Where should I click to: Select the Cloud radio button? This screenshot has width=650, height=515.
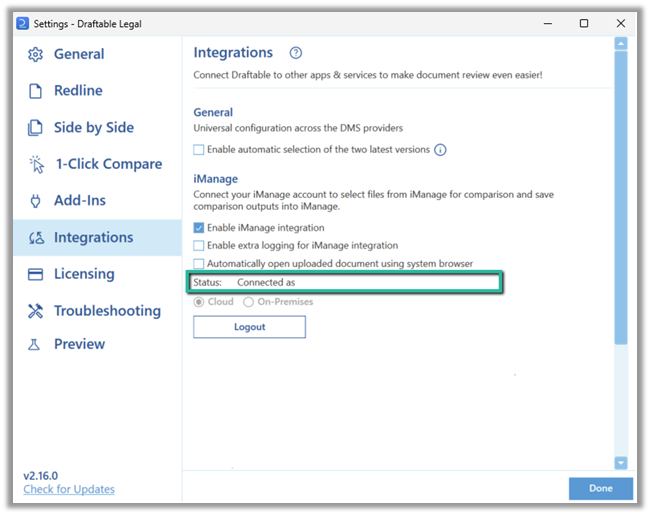coord(199,302)
